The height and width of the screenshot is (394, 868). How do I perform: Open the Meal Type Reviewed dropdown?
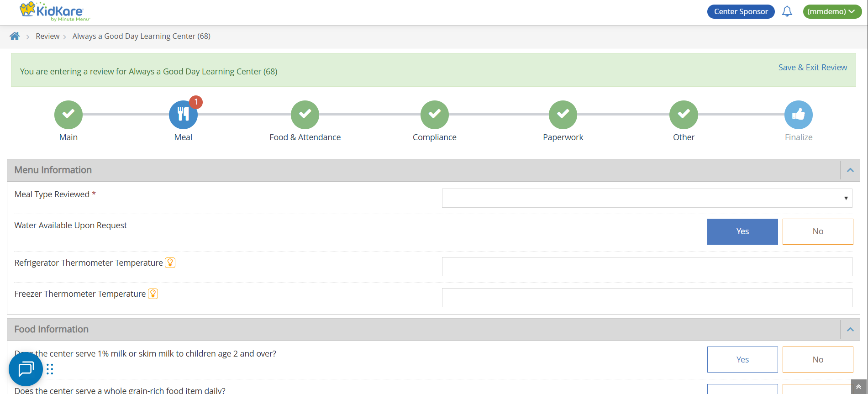click(x=647, y=198)
